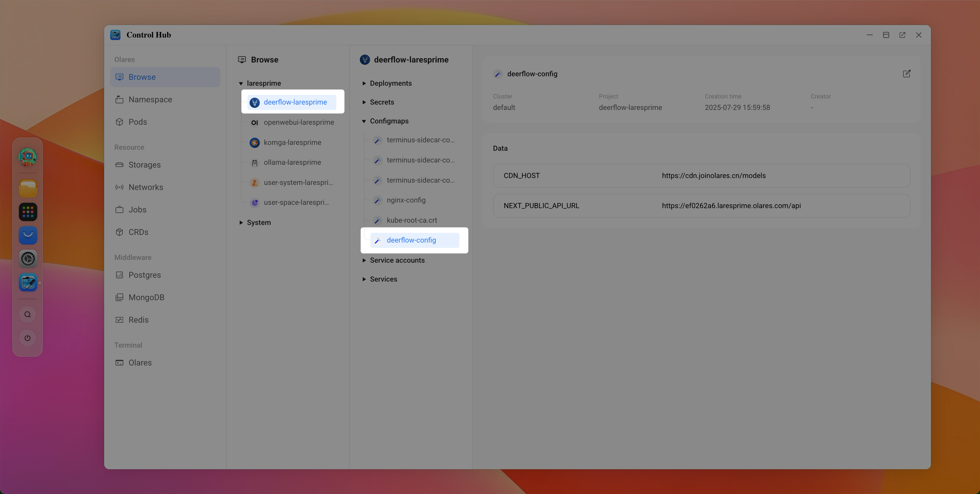Go to the Networks menu item
Viewport: 980px width, 494px height.
point(145,187)
